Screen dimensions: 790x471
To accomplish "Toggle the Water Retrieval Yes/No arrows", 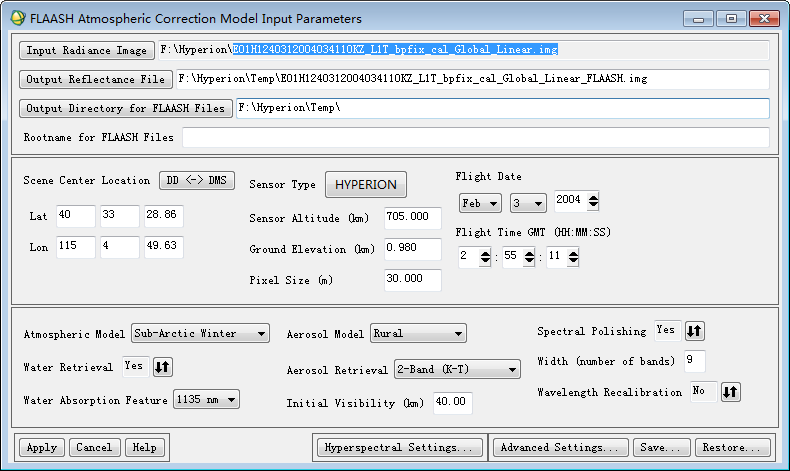I will coord(162,367).
